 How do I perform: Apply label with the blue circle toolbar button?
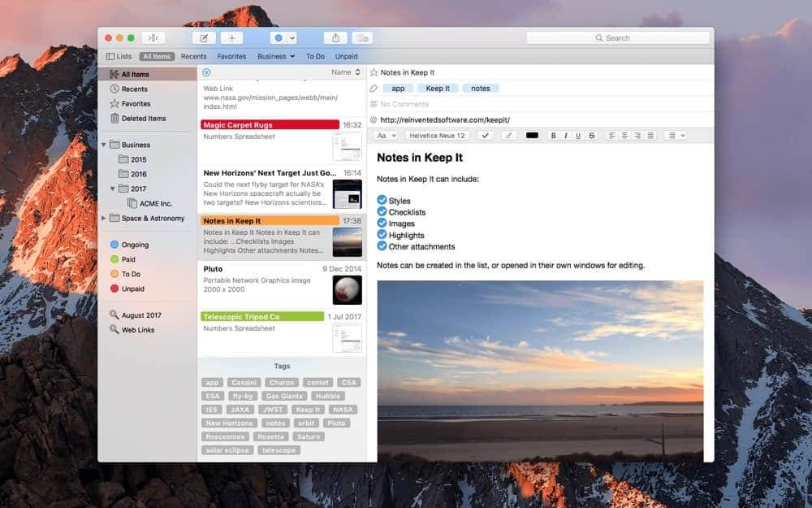279,38
